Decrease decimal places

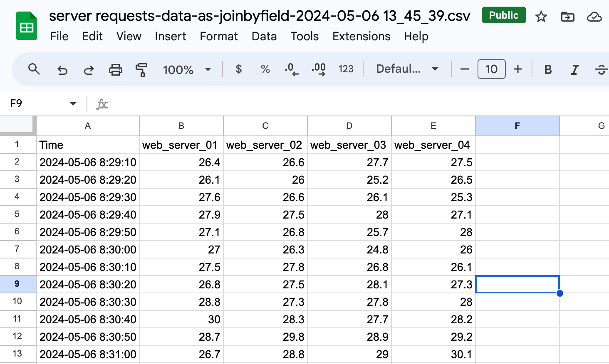tap(292, 69)
